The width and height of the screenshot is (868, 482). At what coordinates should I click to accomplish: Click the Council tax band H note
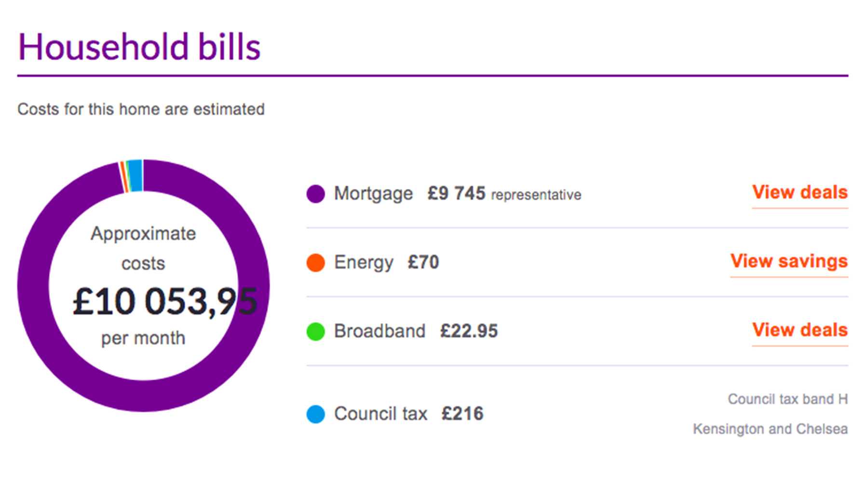click(787, 399)
